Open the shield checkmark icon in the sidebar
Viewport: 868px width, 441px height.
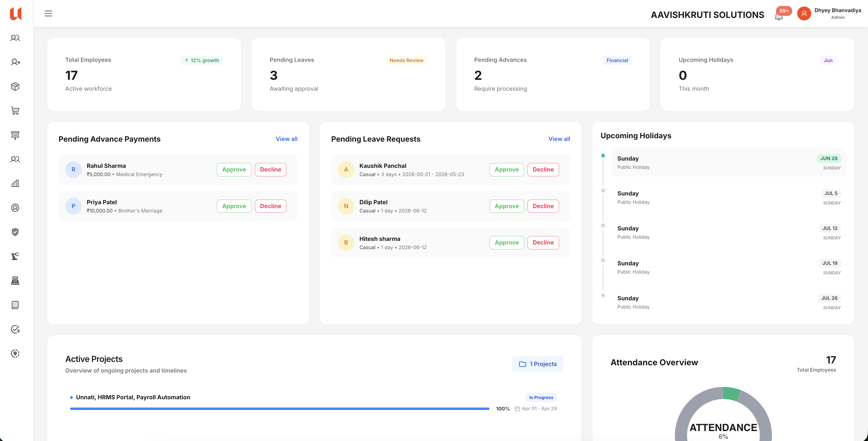tap(15, 232)
